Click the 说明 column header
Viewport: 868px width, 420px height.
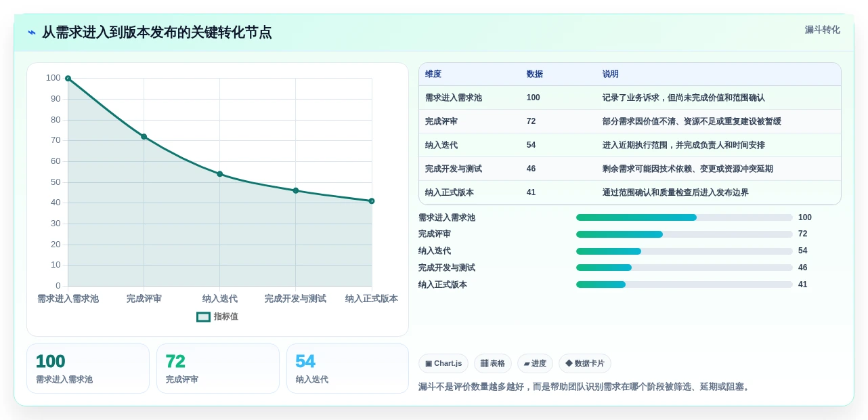point(610,75)
